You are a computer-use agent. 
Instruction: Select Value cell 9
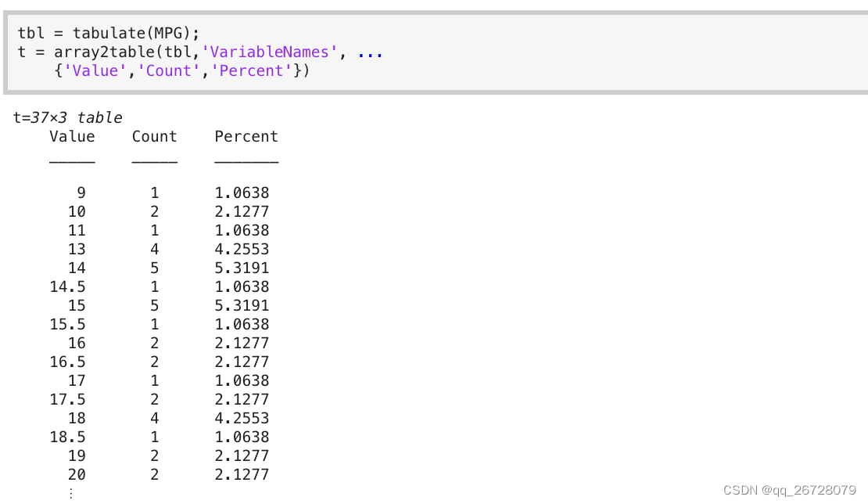(x=81, y=193)
